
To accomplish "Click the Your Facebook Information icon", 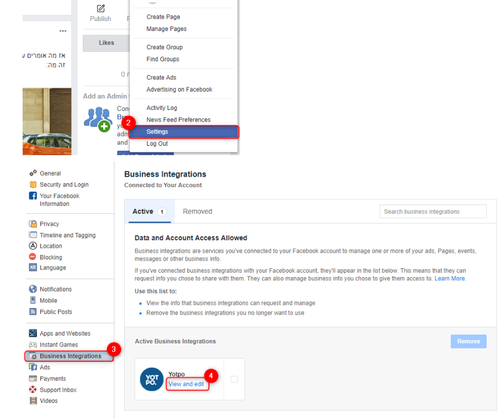I will point(33,196).
